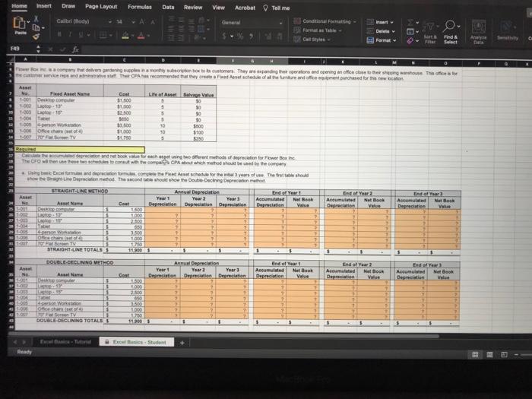Switch to Excel Basics - Tutorial sheet
Viewport: 532px width, 399px height.
click(x=65, y=342)
